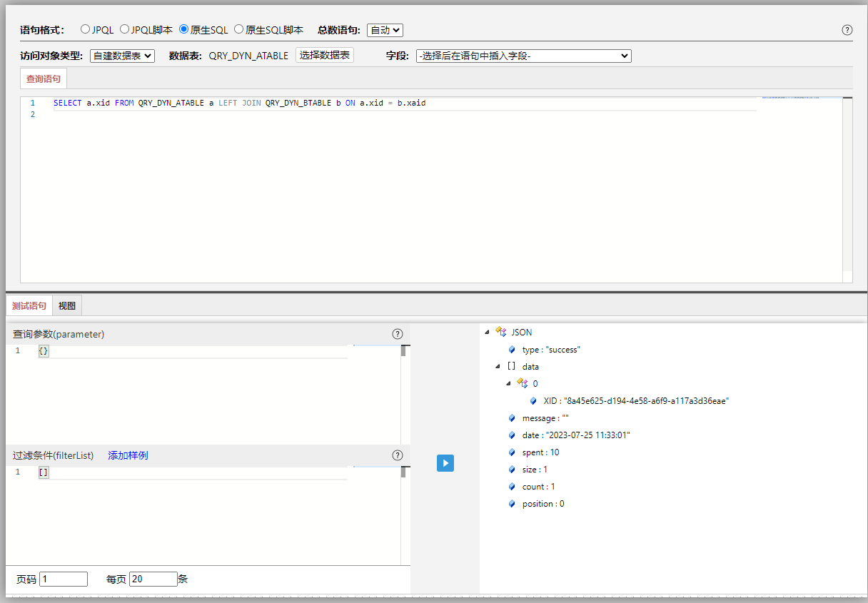Select the JPQL脚本 radio option
Screen dimensions: 868x603
tap(124, 29)
